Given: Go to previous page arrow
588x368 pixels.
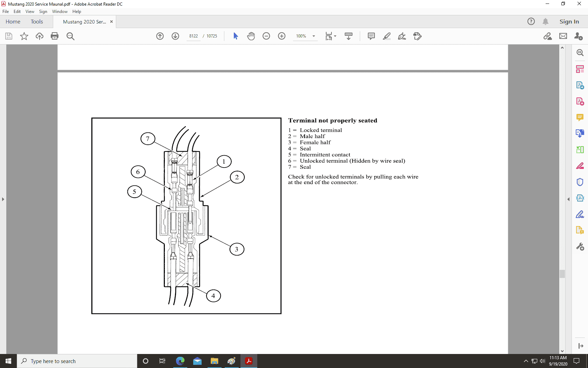Looking at the screenshot, I should (160, 36).
